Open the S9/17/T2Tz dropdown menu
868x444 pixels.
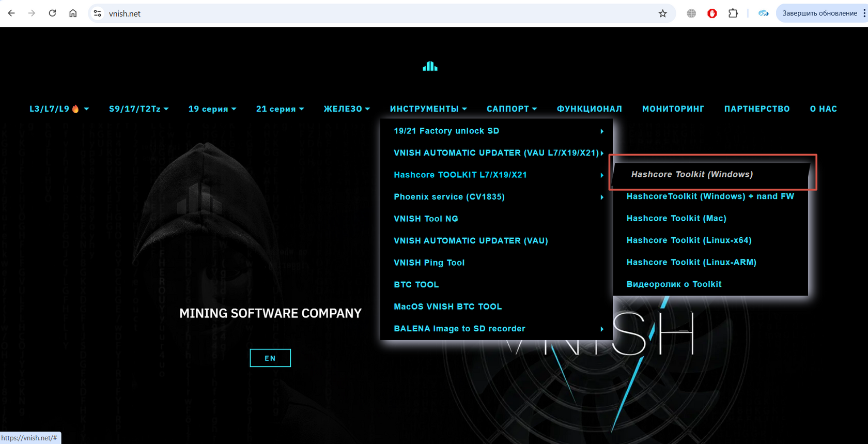[x=138, y=109]
